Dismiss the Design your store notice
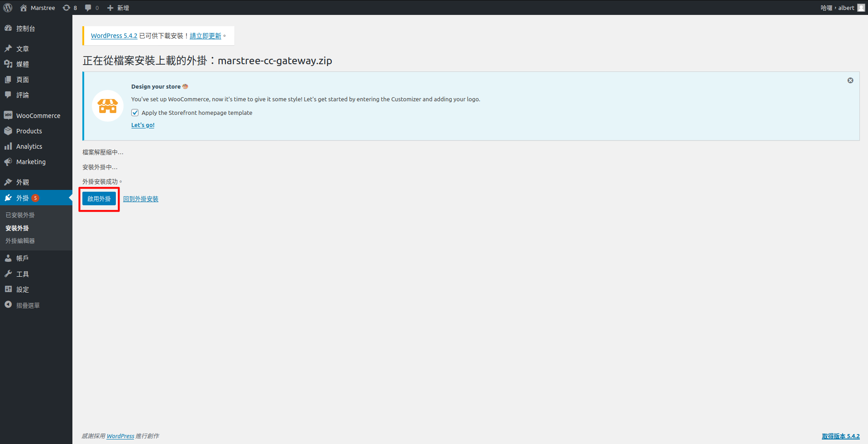Viewport: 868px width, 444px height. 850,80
